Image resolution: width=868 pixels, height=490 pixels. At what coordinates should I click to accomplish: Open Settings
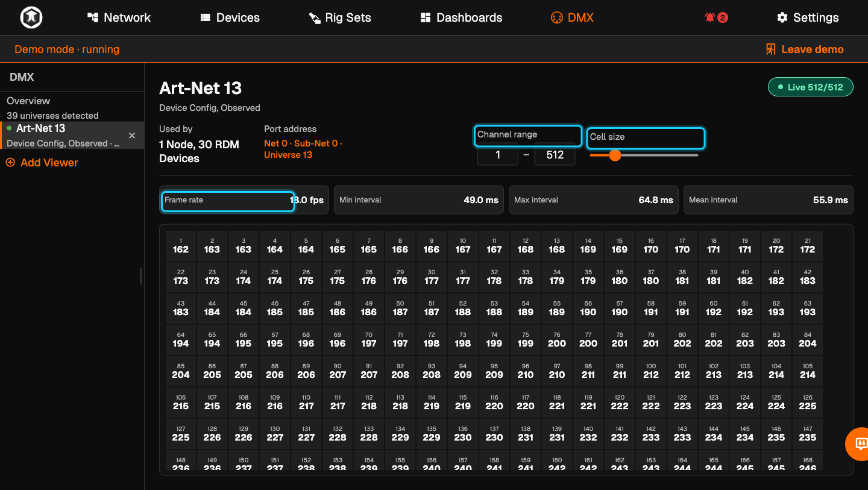click(x=808, y=17)
